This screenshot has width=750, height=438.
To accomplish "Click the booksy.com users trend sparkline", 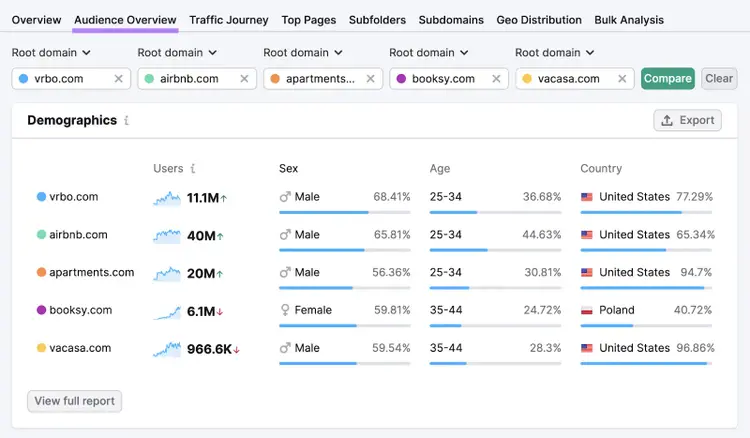I will click(x=167, y=312).
